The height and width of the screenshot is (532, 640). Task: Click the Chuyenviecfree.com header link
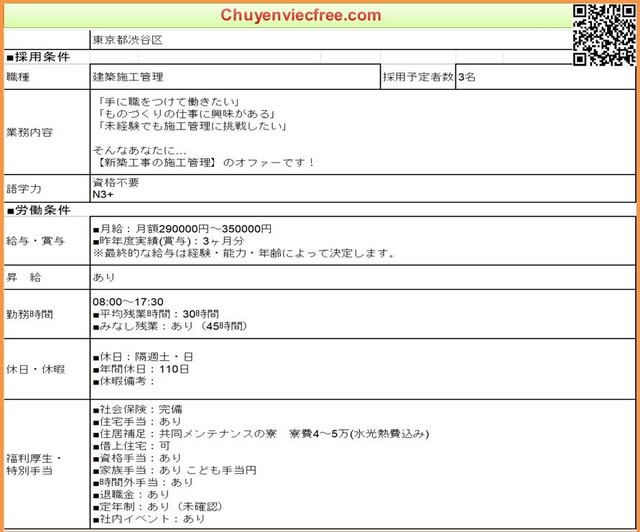pos(301,15)
